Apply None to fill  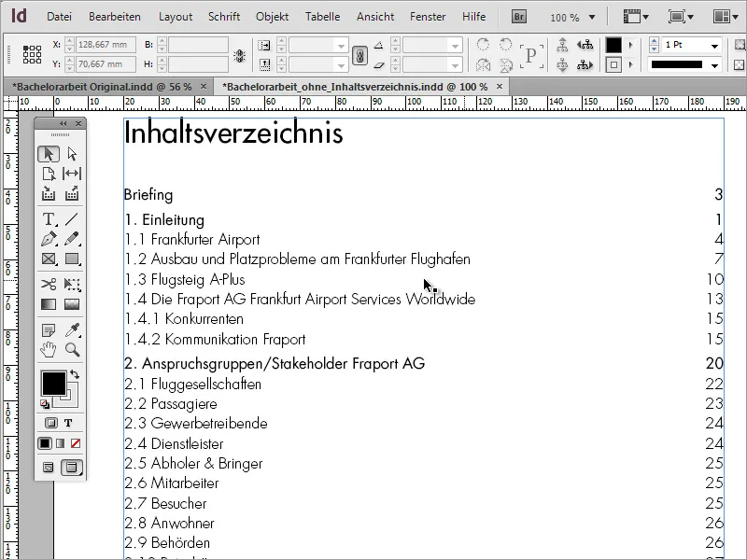pyautogui.click(x=76, y=443)
